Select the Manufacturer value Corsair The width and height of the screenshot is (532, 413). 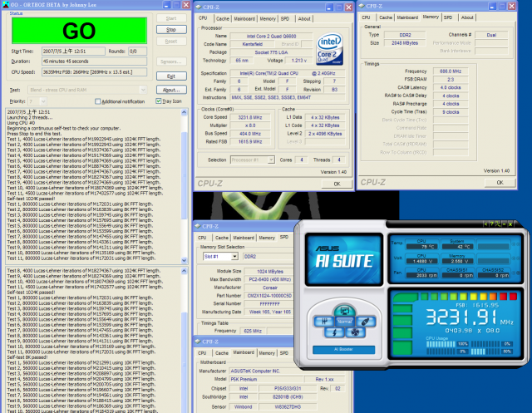[x=270, y=288]
